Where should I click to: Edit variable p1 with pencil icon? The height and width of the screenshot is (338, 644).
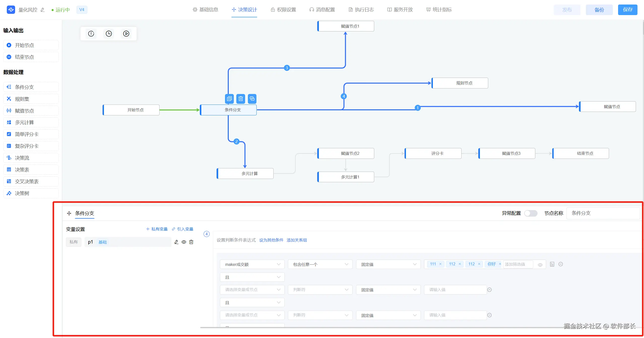(x=176, y=242)
